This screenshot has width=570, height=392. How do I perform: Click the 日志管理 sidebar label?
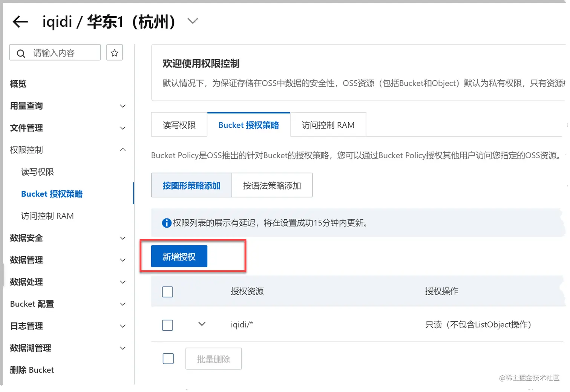pyautogui.click(x=26, y=326)
